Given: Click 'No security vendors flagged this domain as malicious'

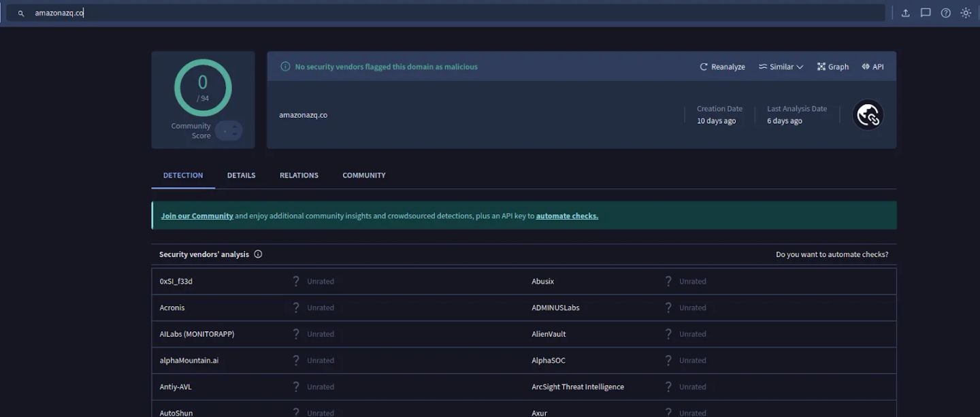Looking at the screenshot, I should pos(386,67).
